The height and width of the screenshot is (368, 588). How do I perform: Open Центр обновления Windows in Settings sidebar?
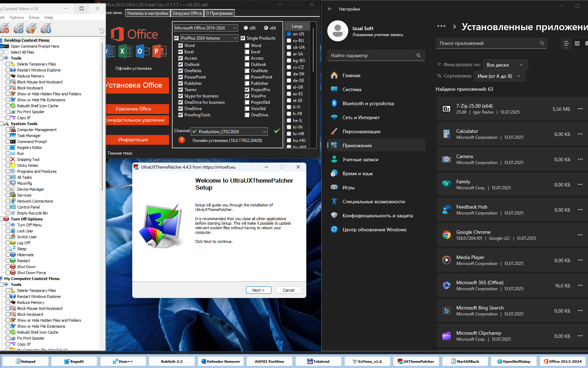(x=376, y=230)
